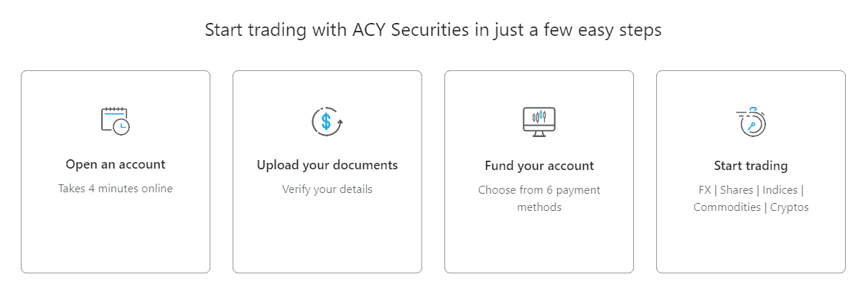Click 'FX | Shares | Indices' text line
868x292 pixels.
tap(751, 190)
